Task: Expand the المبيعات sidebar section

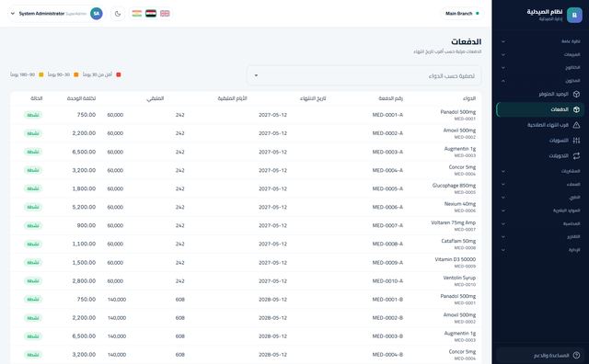Action: (540, 54)
